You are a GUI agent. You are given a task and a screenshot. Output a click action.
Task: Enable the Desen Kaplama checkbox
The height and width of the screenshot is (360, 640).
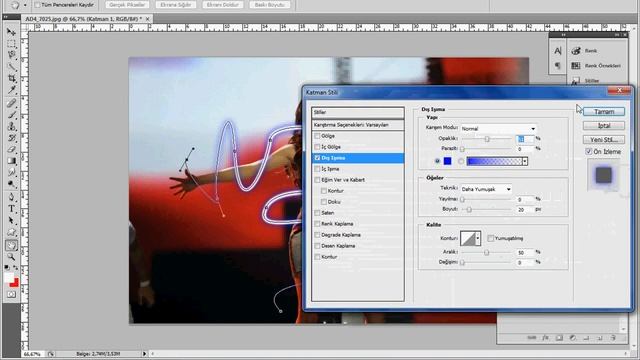pos(317,246)
